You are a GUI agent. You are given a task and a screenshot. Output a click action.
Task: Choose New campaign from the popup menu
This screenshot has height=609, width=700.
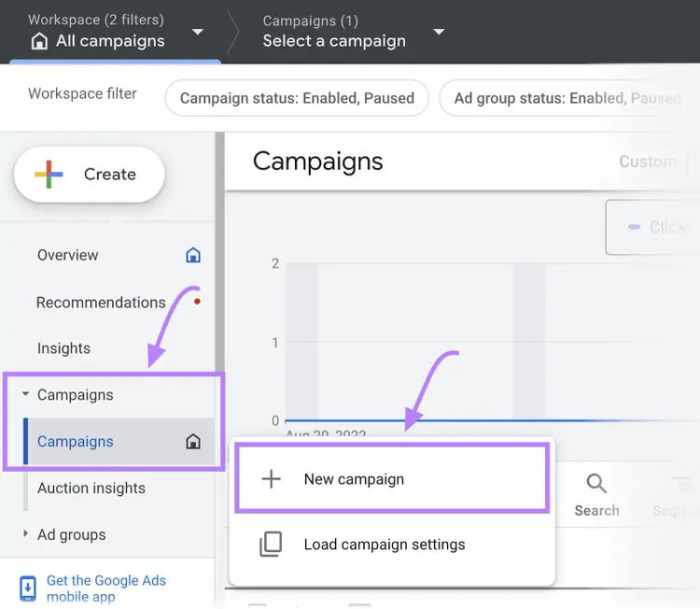[x=392, y=479]
